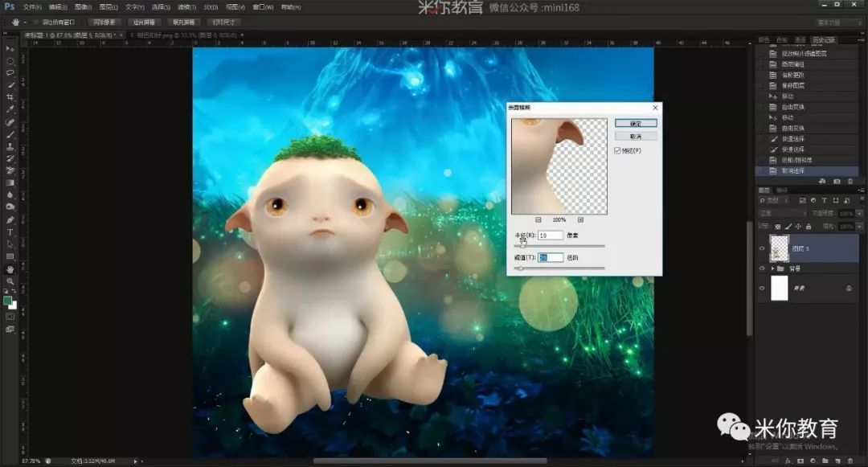Change screen mode from toolbox

point(10,330)
